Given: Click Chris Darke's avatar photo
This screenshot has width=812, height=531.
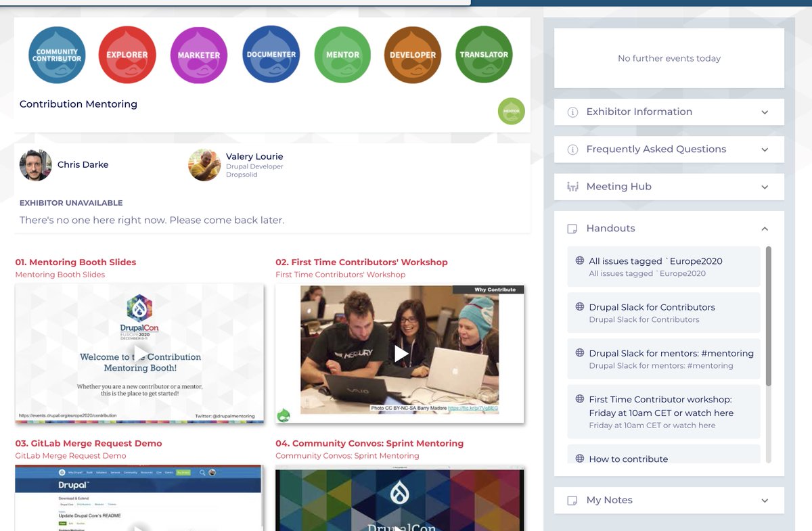Looking at the screenshot, I should (36, 165).
